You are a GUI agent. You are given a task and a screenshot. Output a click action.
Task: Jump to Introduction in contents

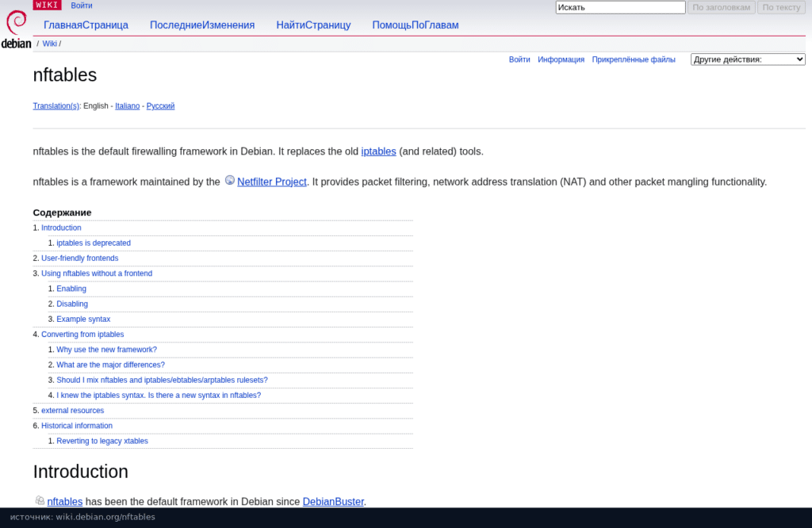click(x=61, y=228)
